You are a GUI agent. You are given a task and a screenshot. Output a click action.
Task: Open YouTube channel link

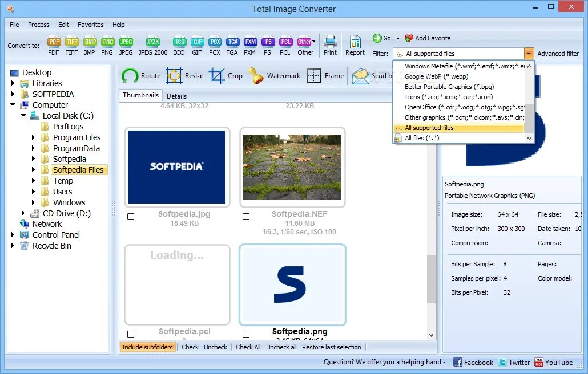(x=554, y=363)
